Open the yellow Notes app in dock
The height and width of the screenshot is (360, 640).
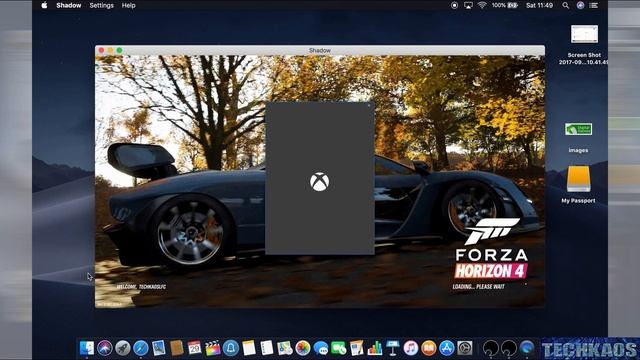coord(249,348)
